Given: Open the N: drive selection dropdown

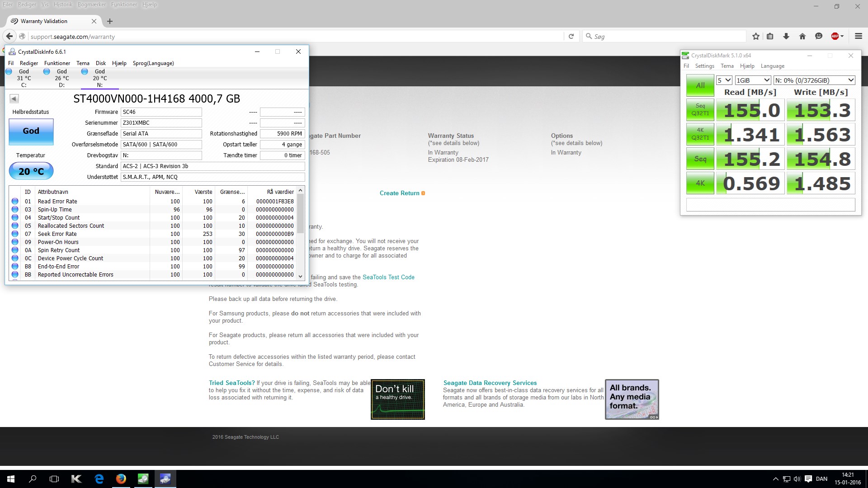Looking at the screenshot, I should click(814, 80).
